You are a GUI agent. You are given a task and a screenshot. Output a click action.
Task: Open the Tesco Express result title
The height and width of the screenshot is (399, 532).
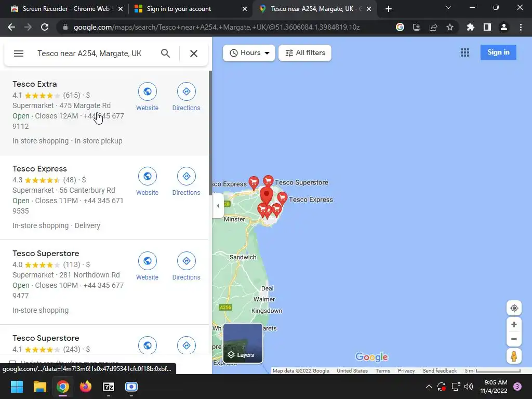click(x=39, y=169)
